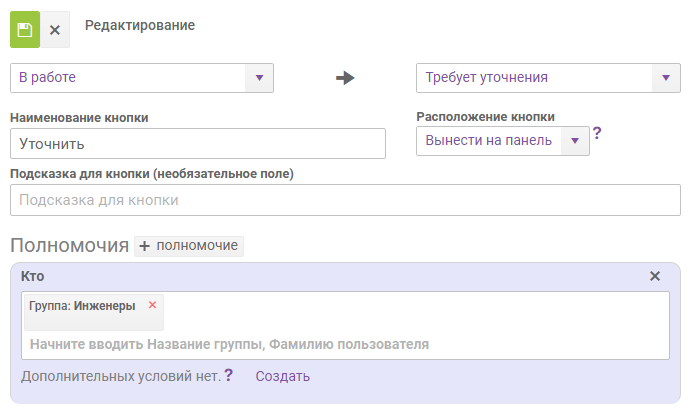Click the arrow between the status dropdowns
Image resolution: width=692 pixels, height=414 pixels.
pos(345,78)
